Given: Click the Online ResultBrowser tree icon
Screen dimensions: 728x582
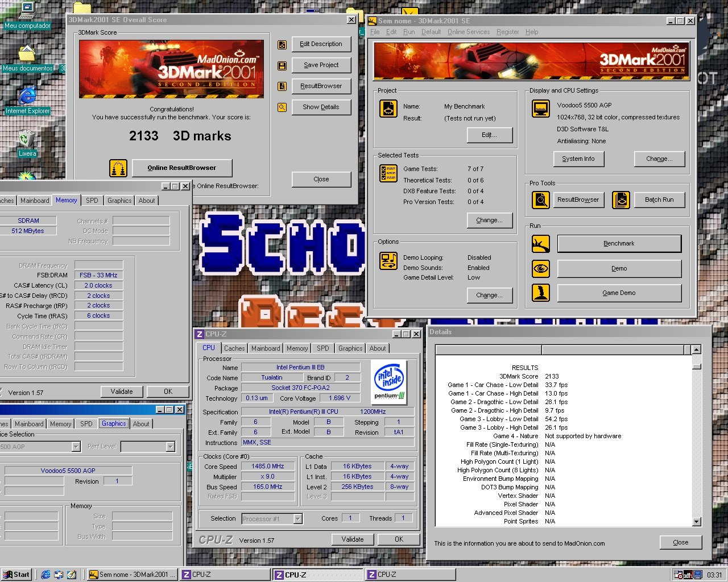Looking at the screenshot, I should click(x=118, y=168).
